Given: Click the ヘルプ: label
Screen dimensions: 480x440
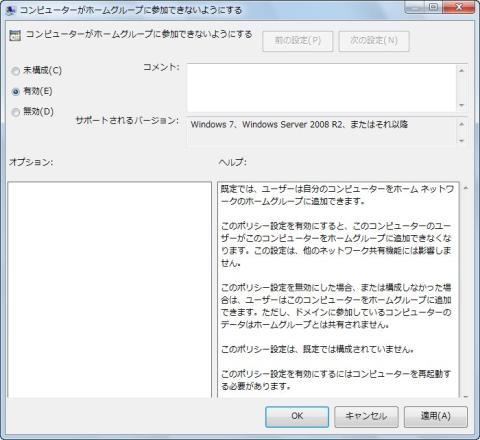Looking at the screenshot, I should pos(233,162).
